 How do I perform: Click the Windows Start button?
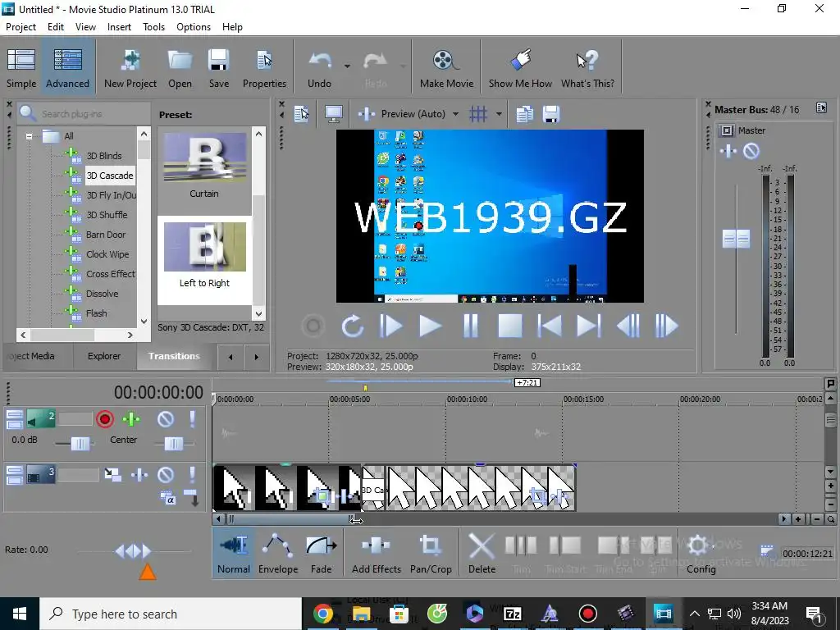20,614
